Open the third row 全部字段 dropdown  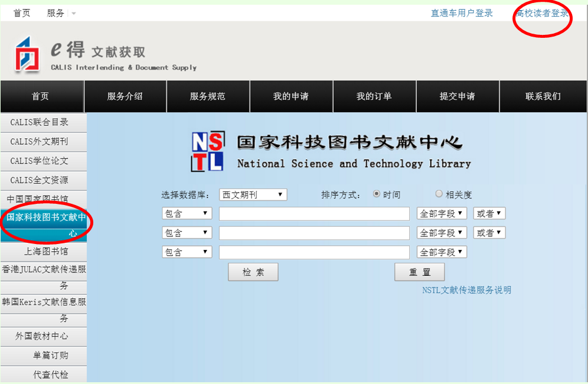pyautogui.click(x=442, y=252)
